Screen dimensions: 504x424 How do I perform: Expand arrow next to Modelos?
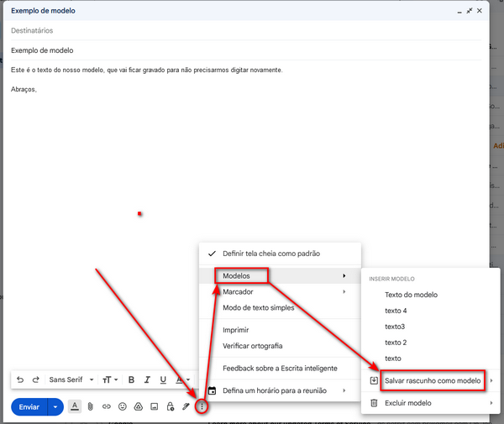344,275
